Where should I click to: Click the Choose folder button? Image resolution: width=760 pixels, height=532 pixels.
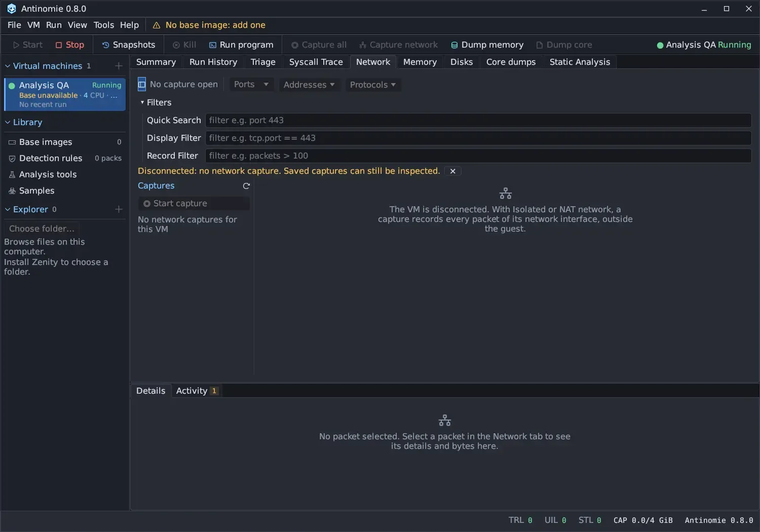[x=42, y=229]
